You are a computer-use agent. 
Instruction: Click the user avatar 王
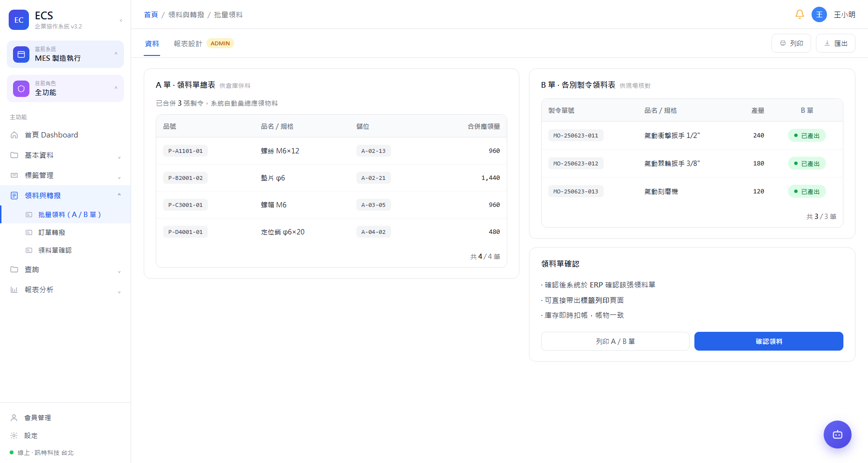(x=819, y=14)
